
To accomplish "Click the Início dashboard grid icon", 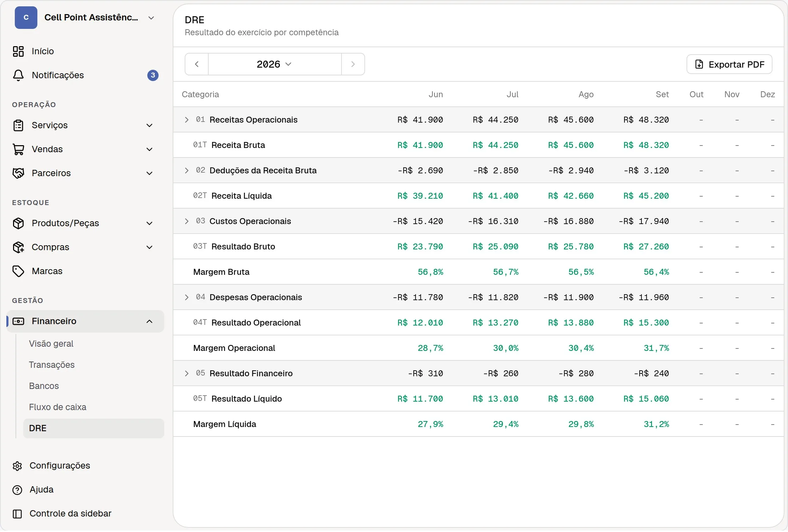I will tap(18, 51).
